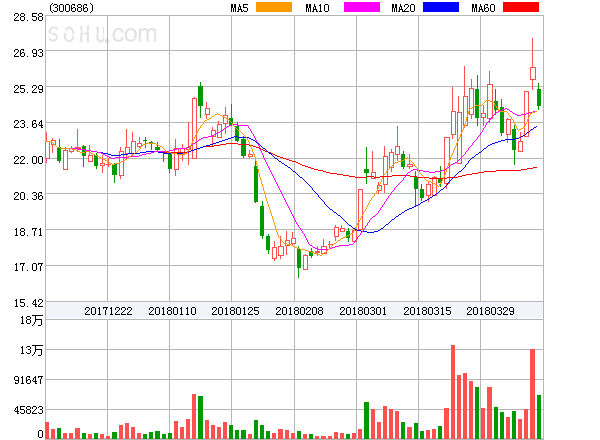
Task: Click the 20180125 date label
Action: [235, 311]
